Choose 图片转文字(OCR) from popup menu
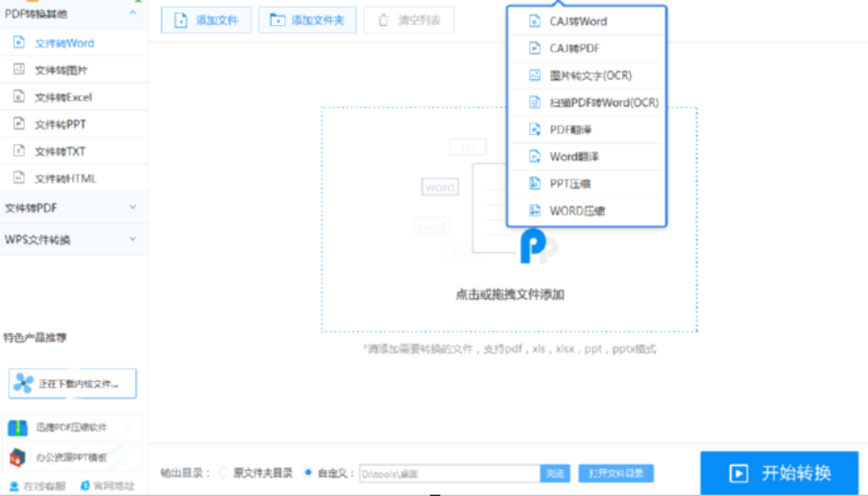Image resolution: width=868 pixels, height=496 pixels. 586,75
